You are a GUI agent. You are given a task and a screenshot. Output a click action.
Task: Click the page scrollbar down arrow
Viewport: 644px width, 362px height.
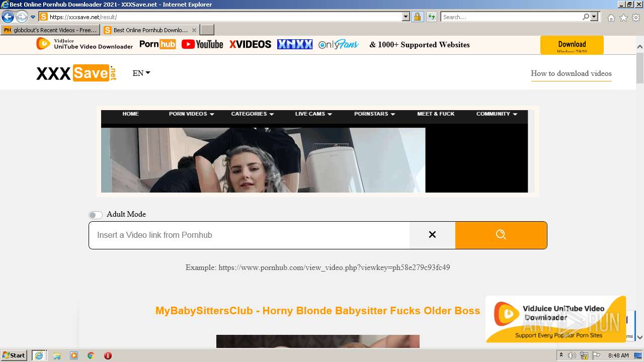[640, 337]
